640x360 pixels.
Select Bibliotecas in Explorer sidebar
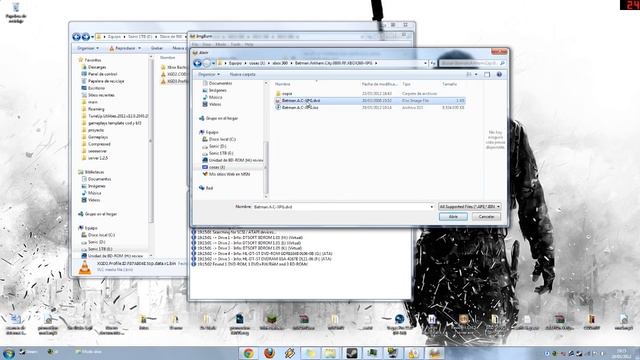pos(94,172)
